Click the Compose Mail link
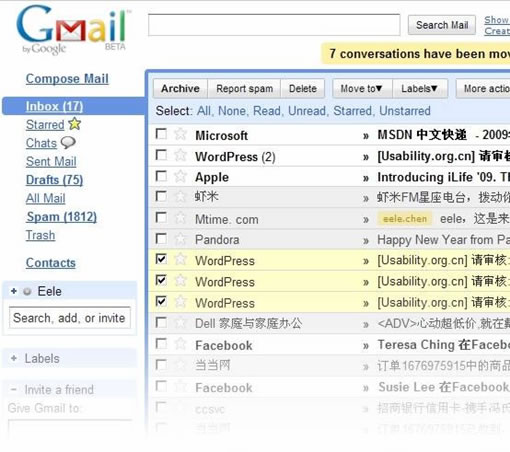The width and height of the screenshot is (510, 452). click(x=67, y=79)
